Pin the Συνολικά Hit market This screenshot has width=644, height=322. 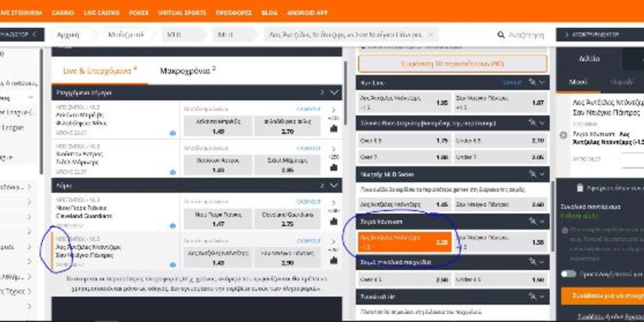(x=533, y=296)
